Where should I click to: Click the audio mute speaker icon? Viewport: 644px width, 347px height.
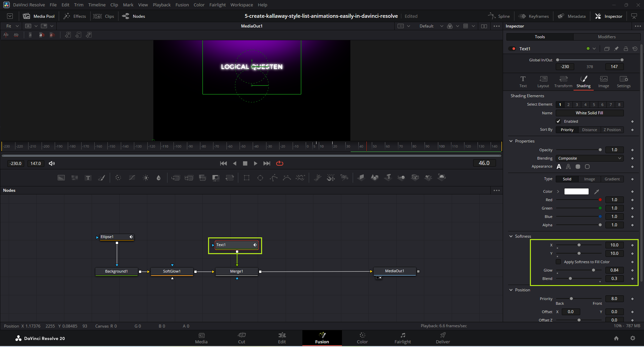pyautogui.click(x=52, y=163)
